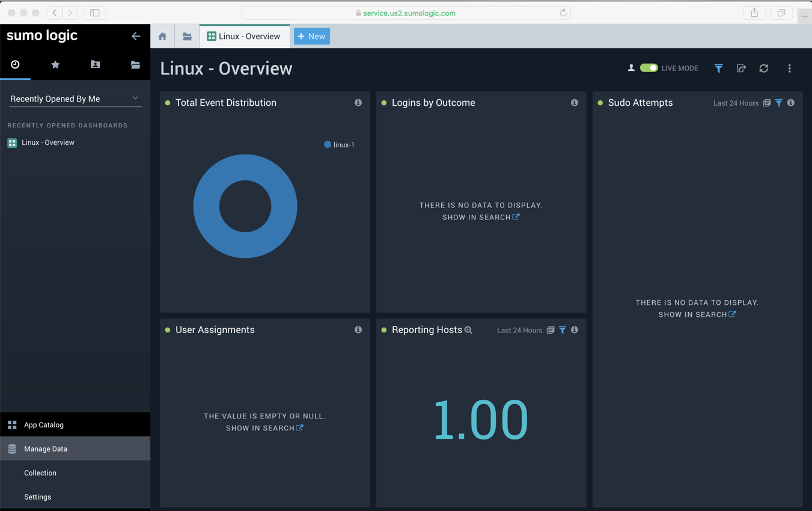Click magnifier icon next to Reporting Hosts
The height and width of the screenshot is (511, 812).
coord(468,330)
